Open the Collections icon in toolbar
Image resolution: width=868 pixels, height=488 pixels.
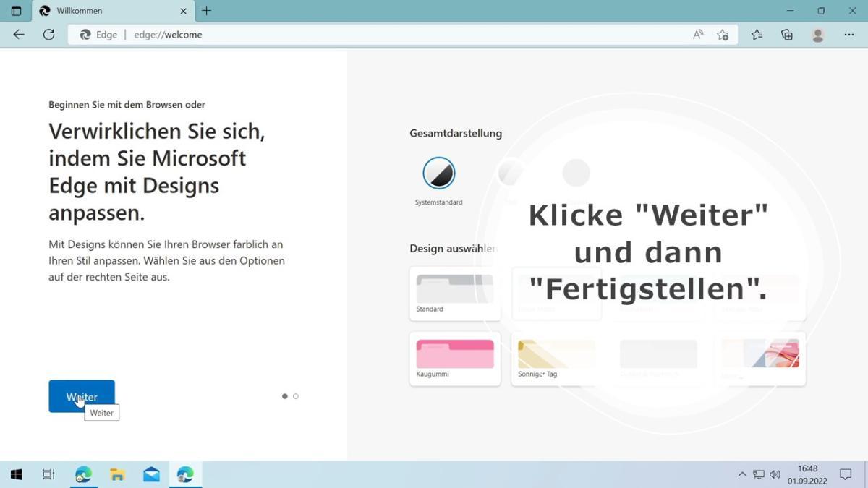(787, 35)
